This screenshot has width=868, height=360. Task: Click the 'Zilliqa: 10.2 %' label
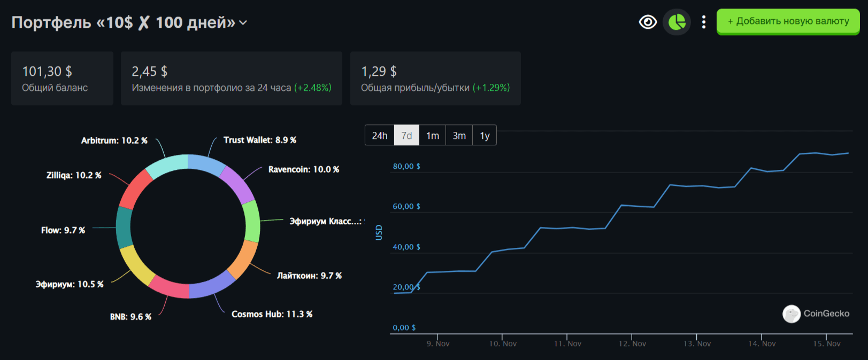[x=74, y=175]
